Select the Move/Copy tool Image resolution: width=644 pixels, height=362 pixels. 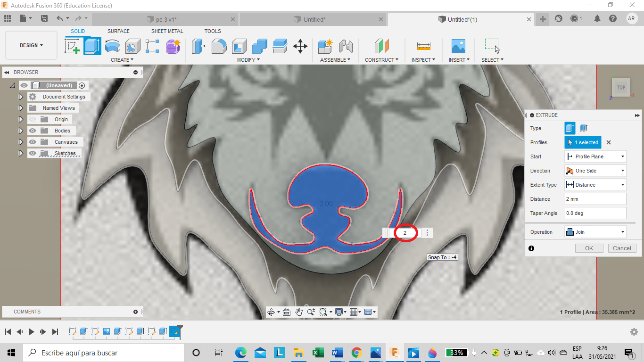tap(300, 46)
